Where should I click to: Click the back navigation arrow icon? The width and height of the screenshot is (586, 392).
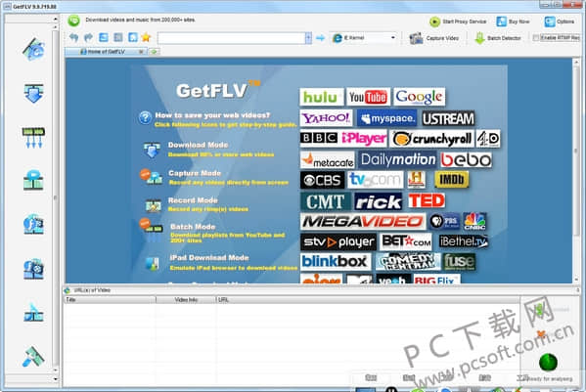click(x=74, y=37)
